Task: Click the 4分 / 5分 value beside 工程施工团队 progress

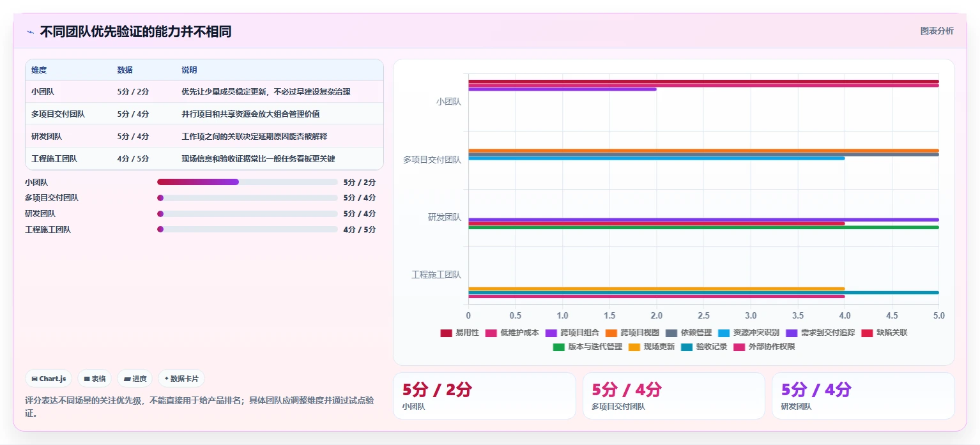Action: pyautogui.click(x=360, y=229)
